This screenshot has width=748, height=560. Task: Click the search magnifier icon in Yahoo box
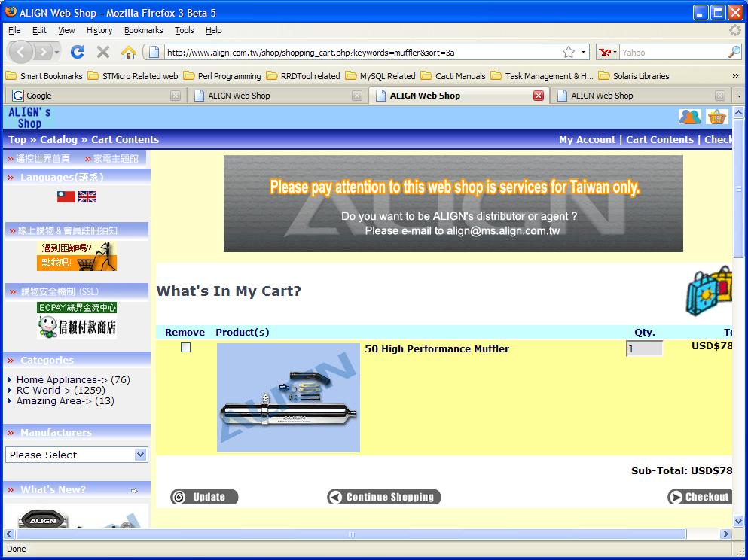(734, 52)
